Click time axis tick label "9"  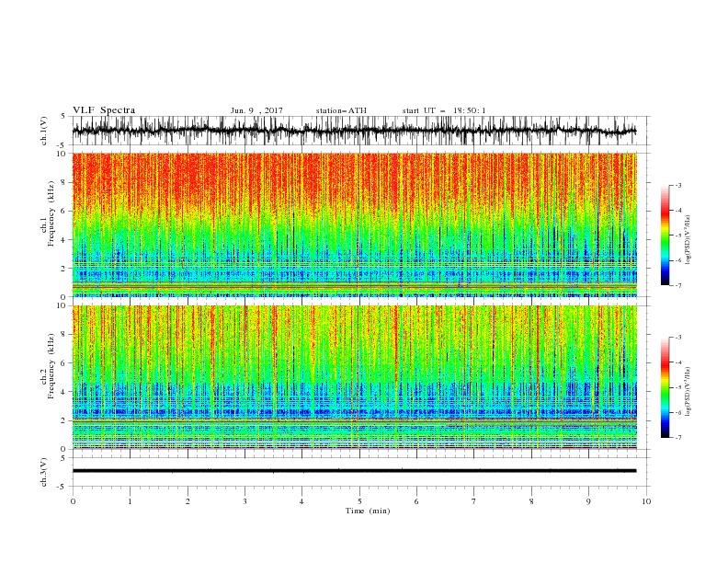click(x=588, y=501)
